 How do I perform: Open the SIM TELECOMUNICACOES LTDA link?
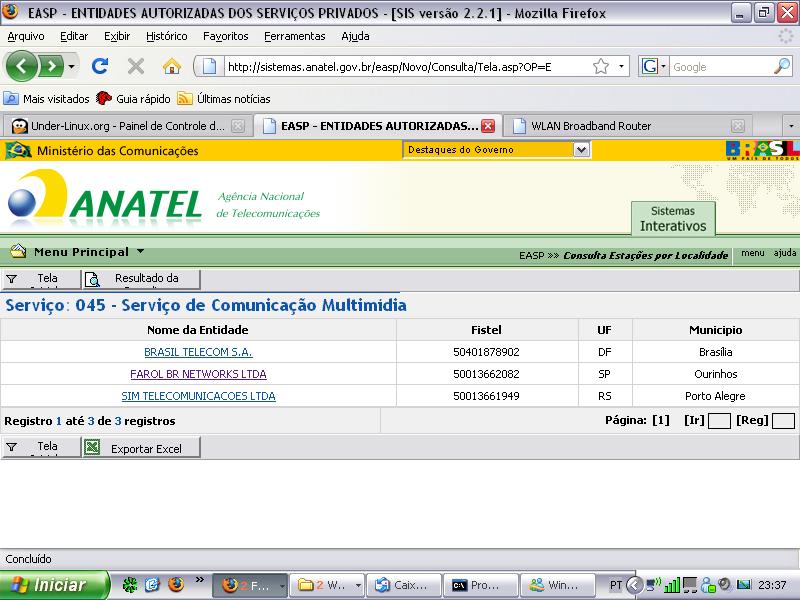coord(198,396)
